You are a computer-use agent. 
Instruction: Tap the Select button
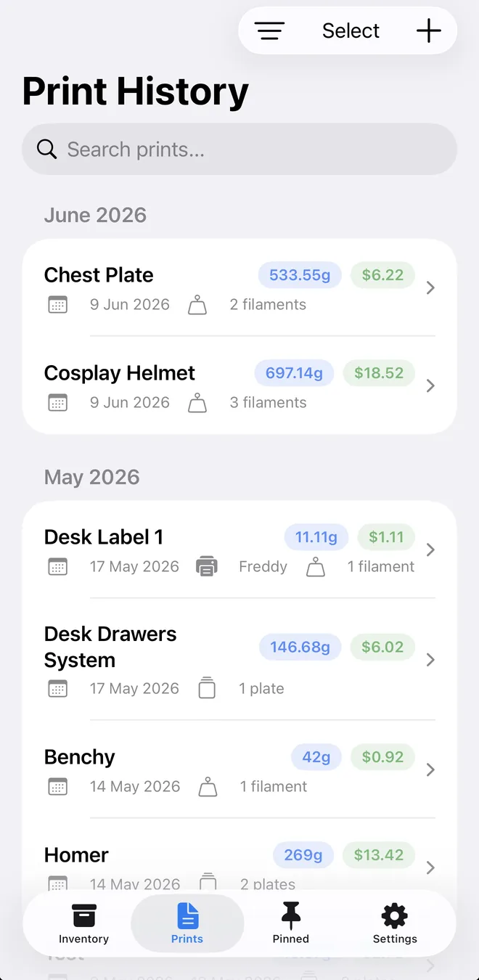coord(351,30)
